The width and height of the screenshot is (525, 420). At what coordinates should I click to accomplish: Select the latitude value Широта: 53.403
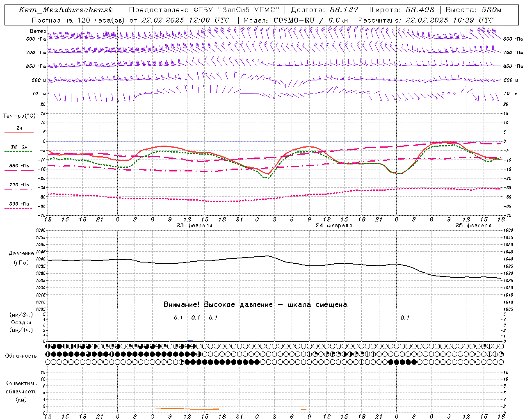coord(403,10)
